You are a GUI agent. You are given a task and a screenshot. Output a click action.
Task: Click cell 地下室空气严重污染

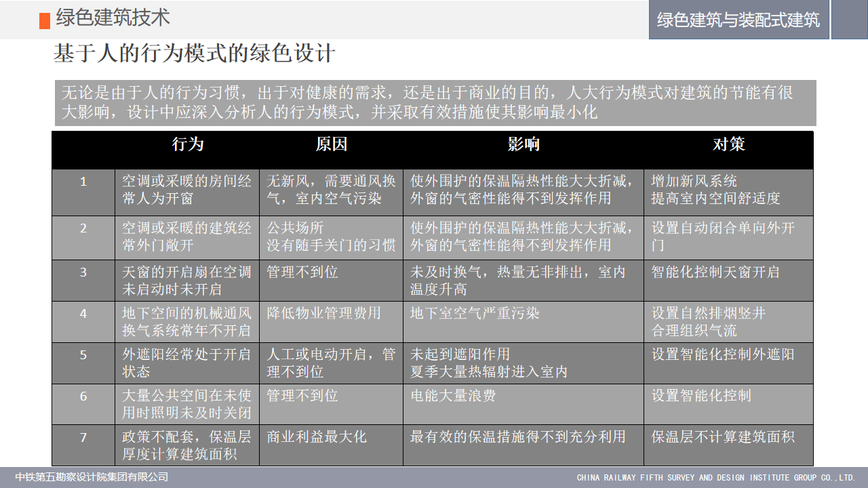(524, 322)
